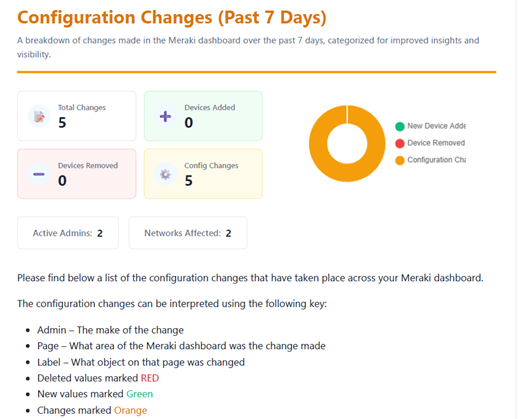Open the Config Changes card
518x419 pixels.
203,174
